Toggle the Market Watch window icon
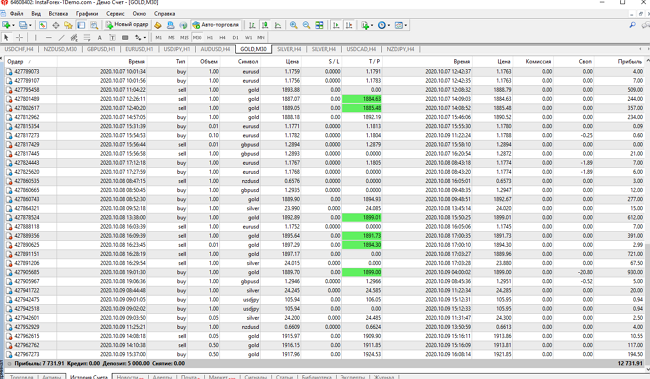Screen dimensions: 650x379 point(43,25)
